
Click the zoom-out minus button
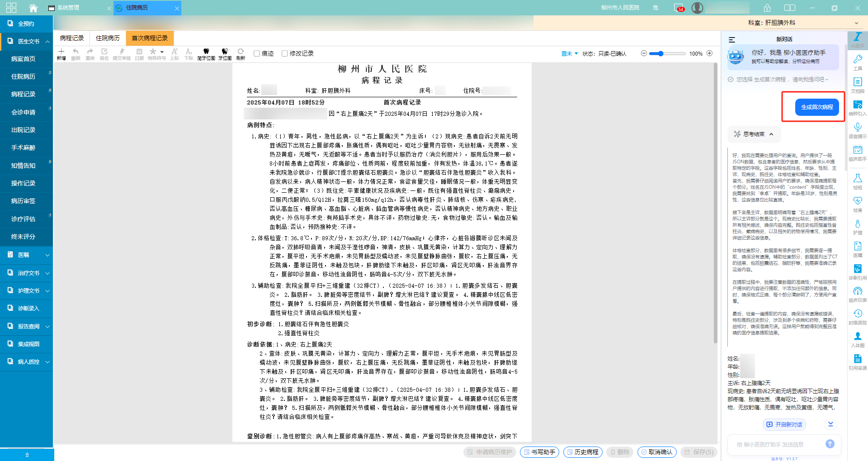click(x=644, y=53)
